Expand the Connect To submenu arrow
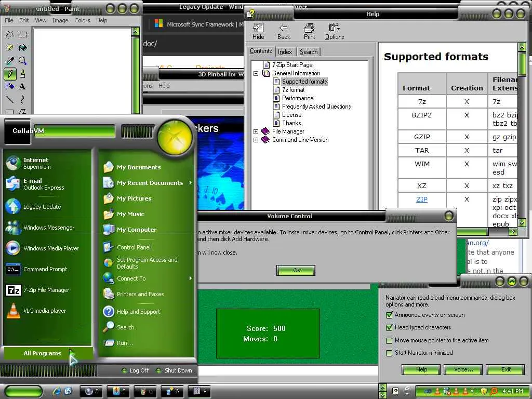Image resolution: width=532 pixels, height=399 pixels. 190,278
